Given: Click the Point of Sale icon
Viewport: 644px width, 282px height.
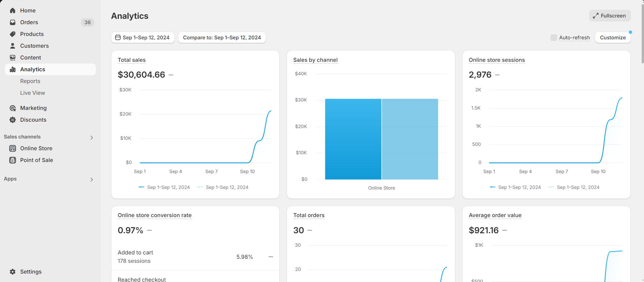Looking at the screenshot, I should coord(13,160).
